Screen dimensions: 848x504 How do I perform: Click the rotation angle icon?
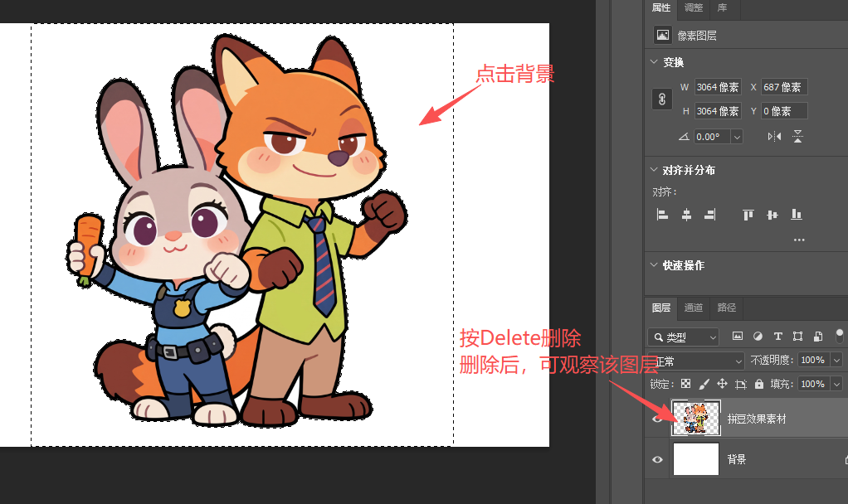[x=684, y=137]
